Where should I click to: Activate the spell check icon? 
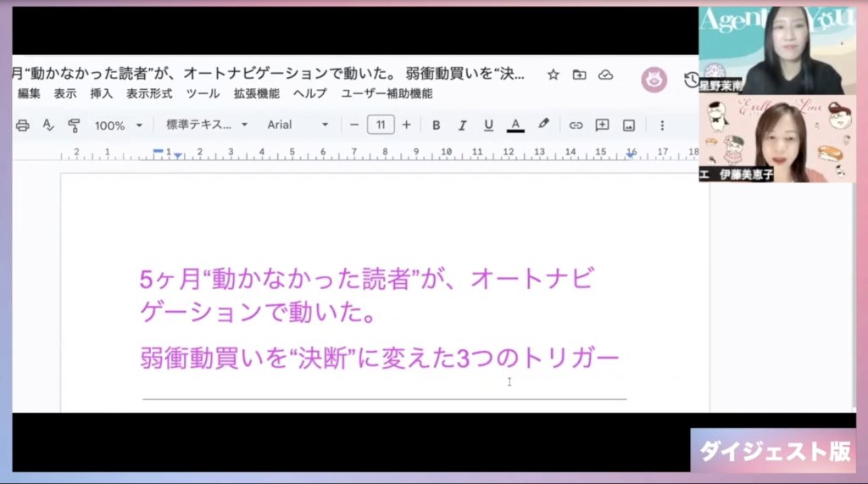[48, 125]
